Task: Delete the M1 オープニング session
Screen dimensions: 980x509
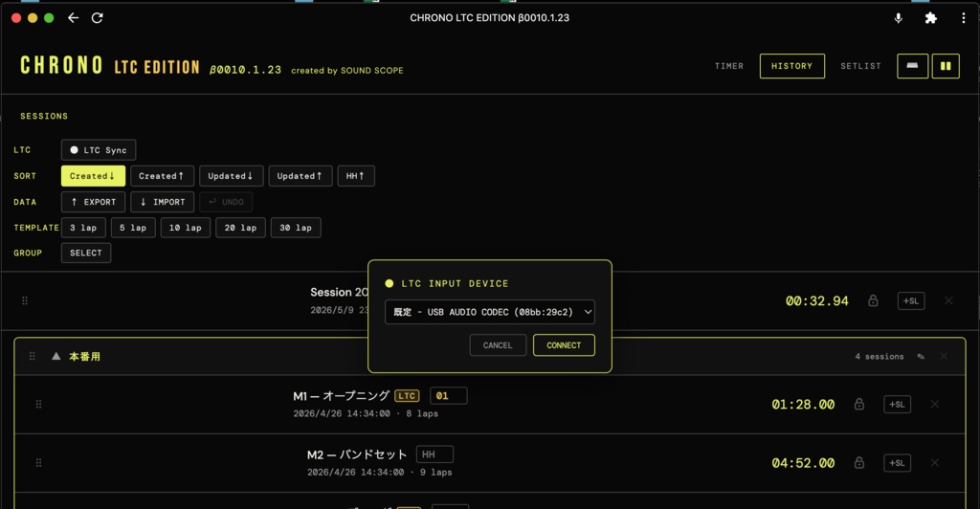Action: 935,405
